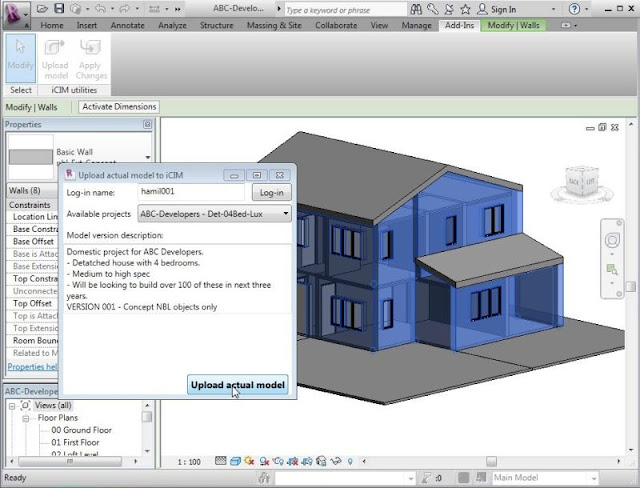Select 01 First Floor in project browser
The width and height of the screenshot is (640, 488).
[75, 442]
